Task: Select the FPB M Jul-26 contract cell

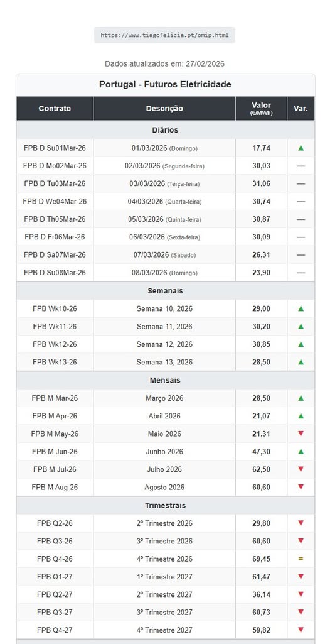Action: pyautogui.click(x=55, y=469)
